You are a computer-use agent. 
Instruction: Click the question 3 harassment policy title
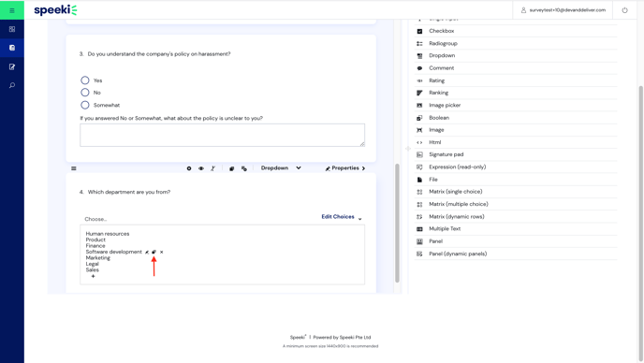[159, 53]
